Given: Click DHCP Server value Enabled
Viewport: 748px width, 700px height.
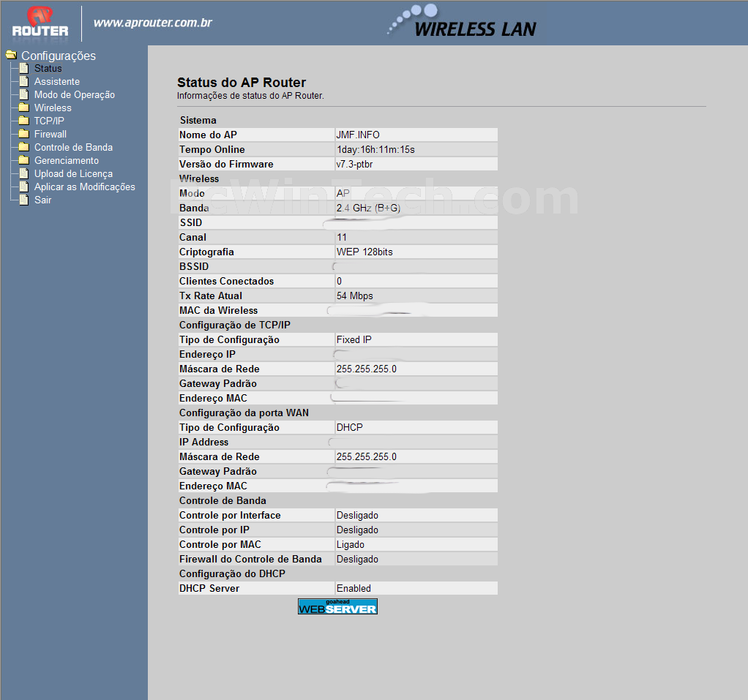Looking at the screenshot, I should pos(354,588).
